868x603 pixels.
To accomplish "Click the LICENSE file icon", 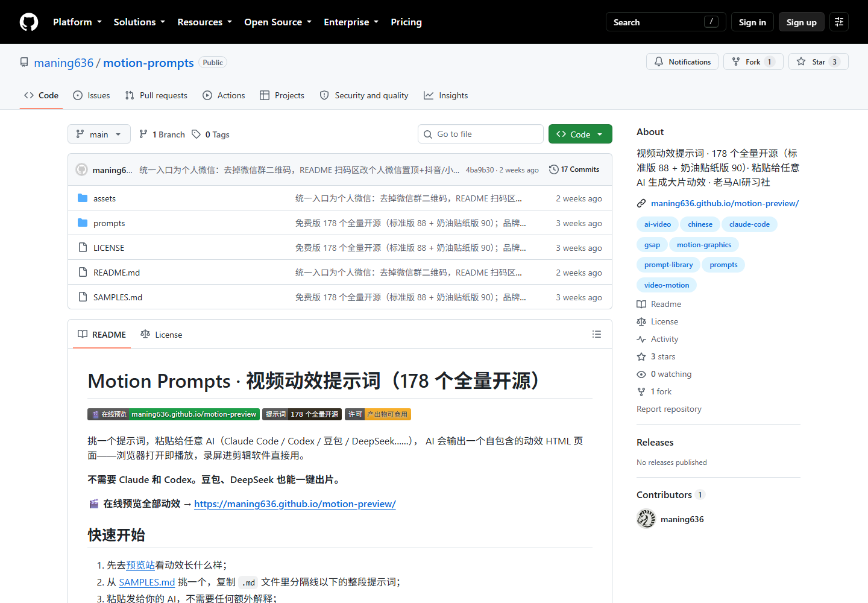I will [83, 248].
